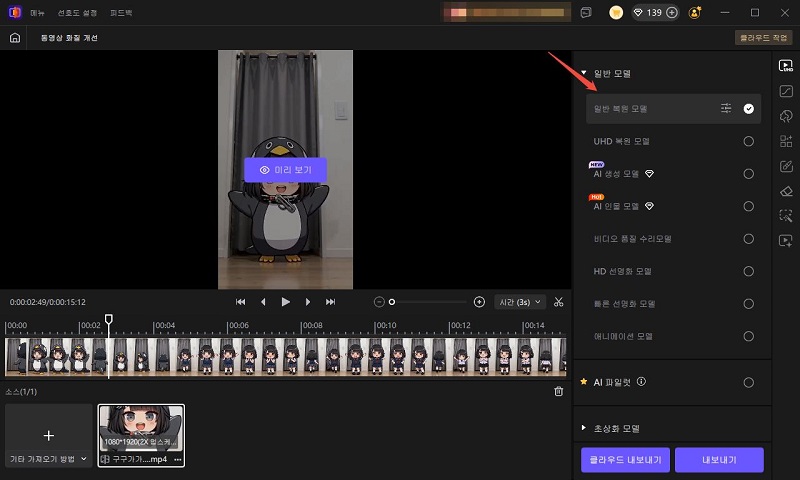Open AI Pilot info icon
The height and width of the screenshot is (480, 800).
coord(641,382)
